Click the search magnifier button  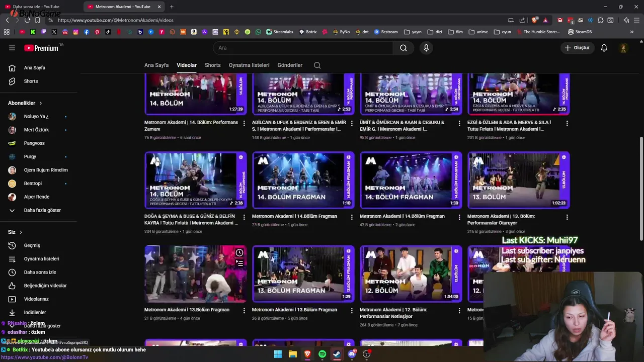404,48
